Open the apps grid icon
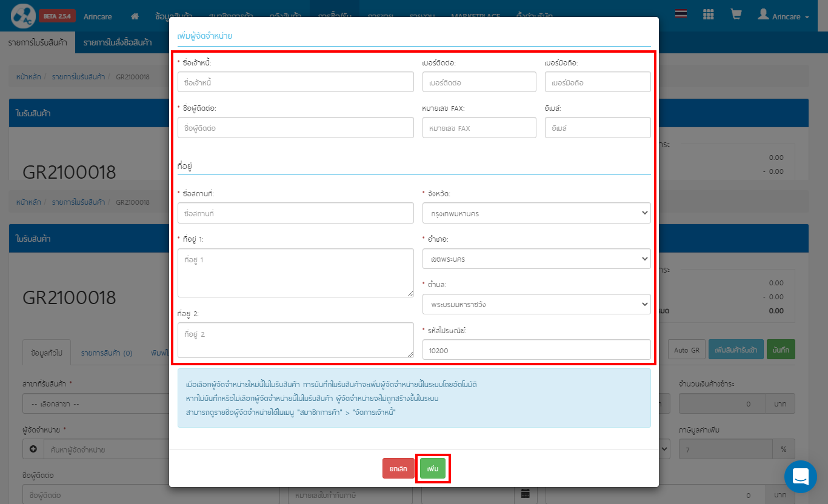The height and width of the screenshot is (504, 828). [708, 15]
